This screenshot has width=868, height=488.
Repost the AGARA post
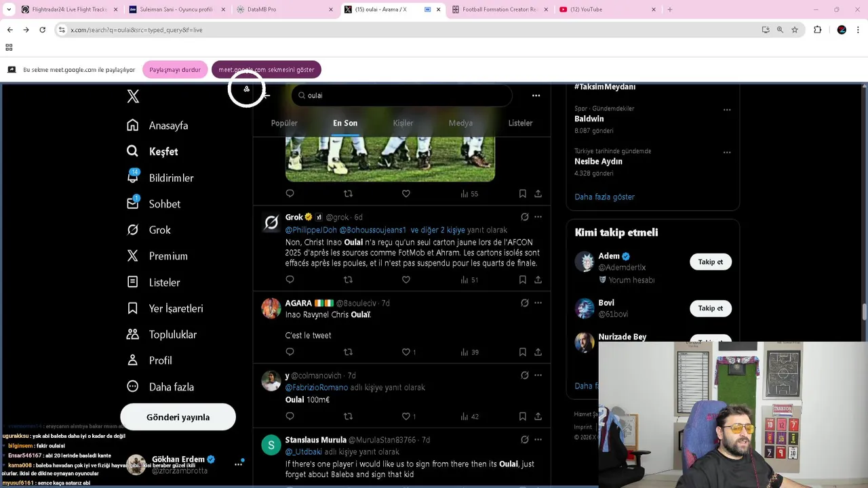[x=348, y=352]
